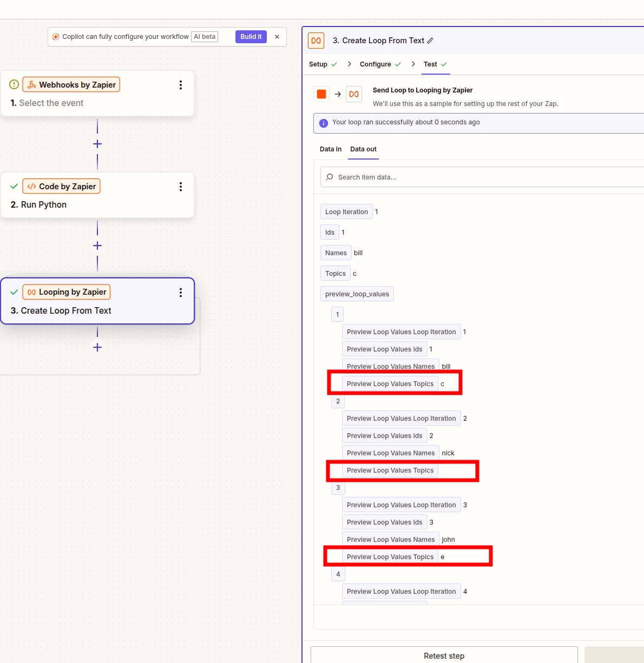Dismiss the Copilot banner with X
644x663 pixels.
coord(277,37)
